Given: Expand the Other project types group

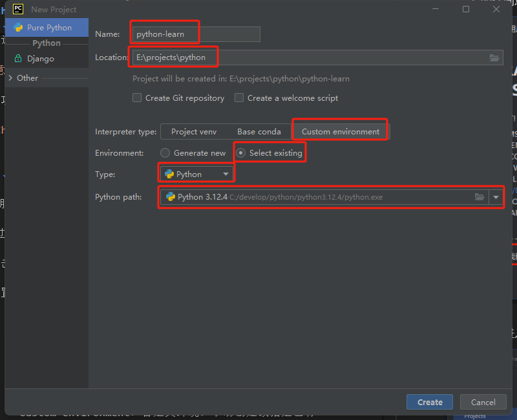Looking at the screenshot, I should pos(10,78).
